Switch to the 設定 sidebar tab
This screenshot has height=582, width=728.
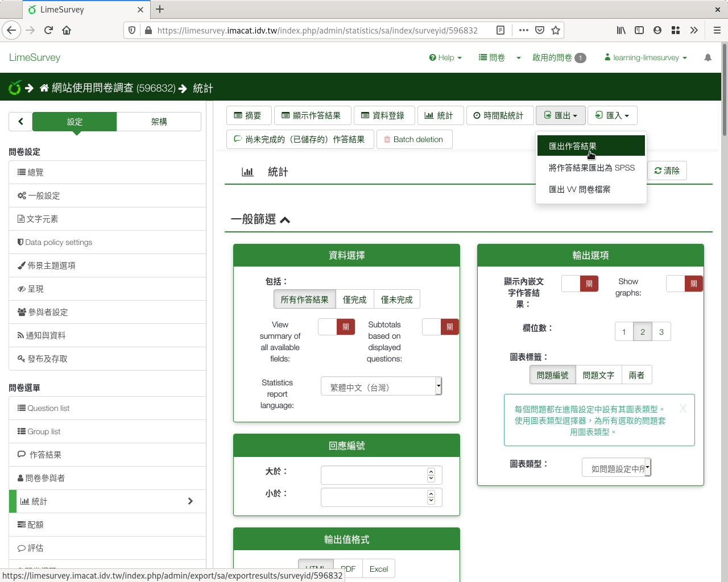tap(75, 122)
